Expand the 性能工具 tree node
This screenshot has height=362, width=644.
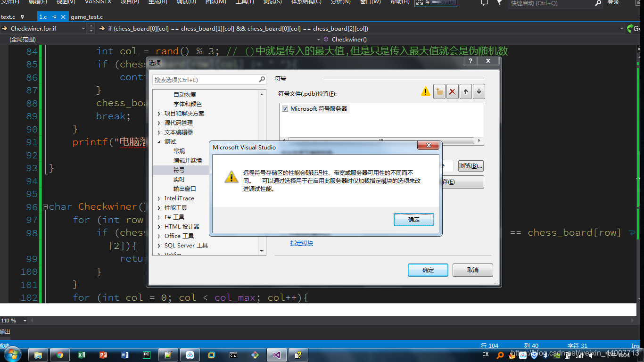(159, 208)
